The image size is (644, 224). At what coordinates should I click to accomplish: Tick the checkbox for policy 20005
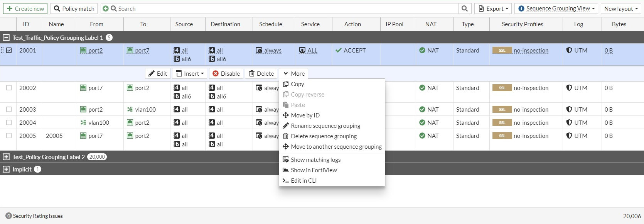pyautogui.click(x=9, y=136)
